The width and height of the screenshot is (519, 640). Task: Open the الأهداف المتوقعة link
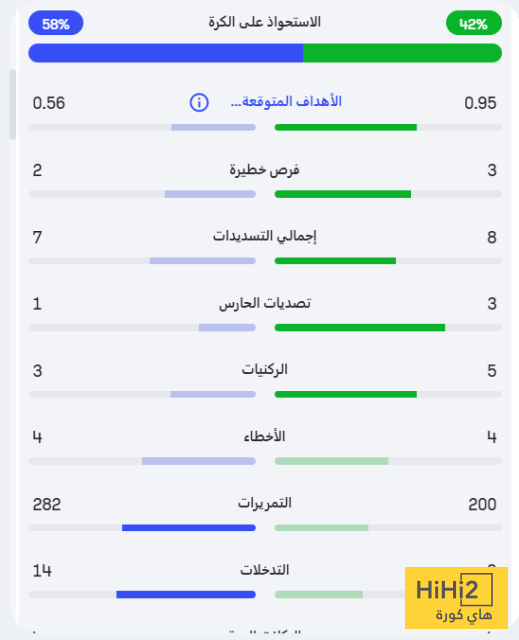[286, 101]
